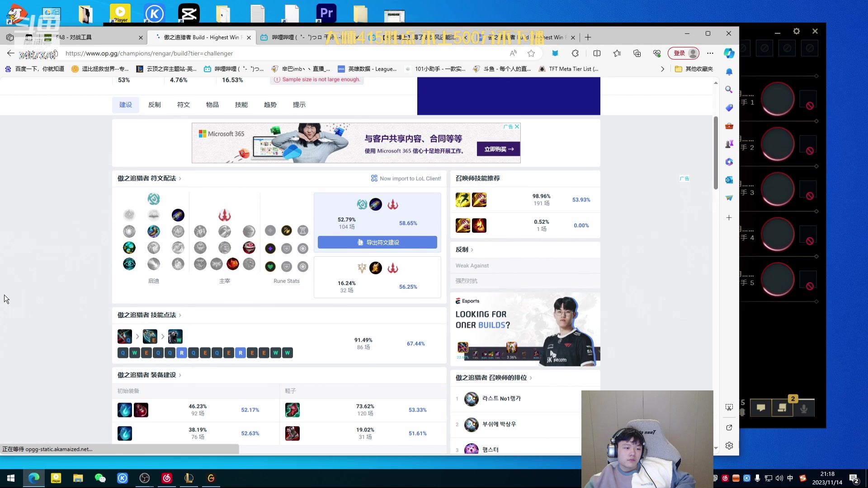Click the page vertical scrollbar thumb

pos(716,154)
